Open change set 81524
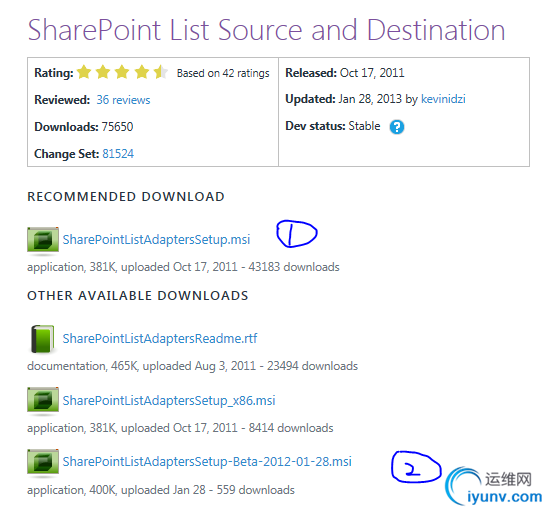548x513 pixels. (118, 154)
